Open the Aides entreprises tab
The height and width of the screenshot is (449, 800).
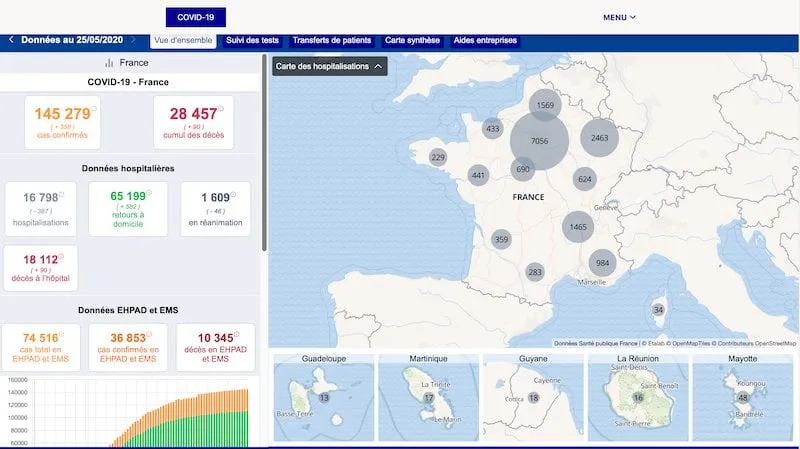click(x=485, y=41)
